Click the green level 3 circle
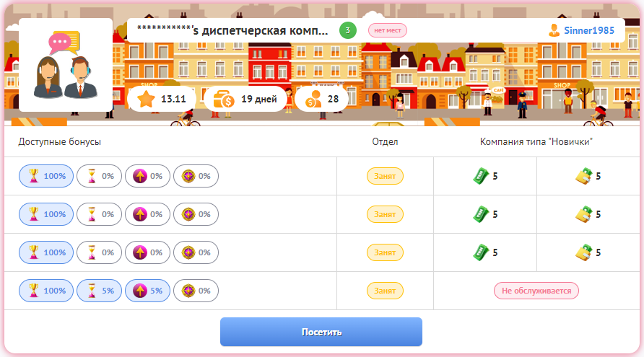 [348, 30]
